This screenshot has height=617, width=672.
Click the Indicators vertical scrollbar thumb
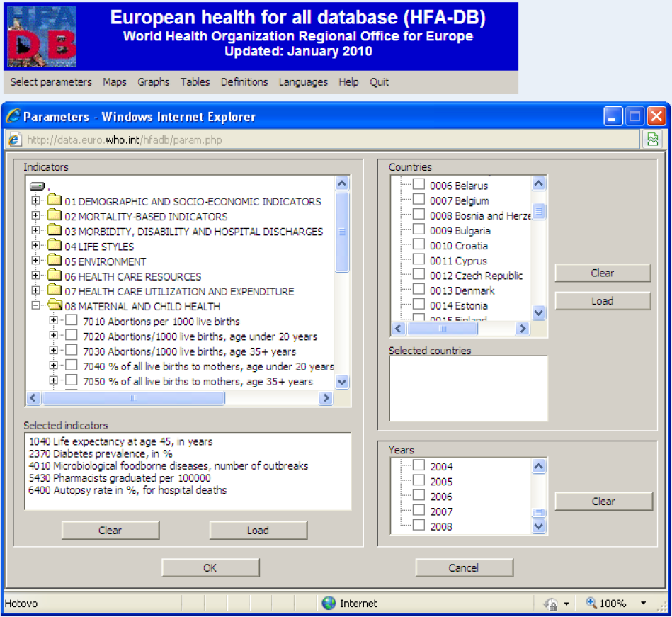tap(342, 232)
